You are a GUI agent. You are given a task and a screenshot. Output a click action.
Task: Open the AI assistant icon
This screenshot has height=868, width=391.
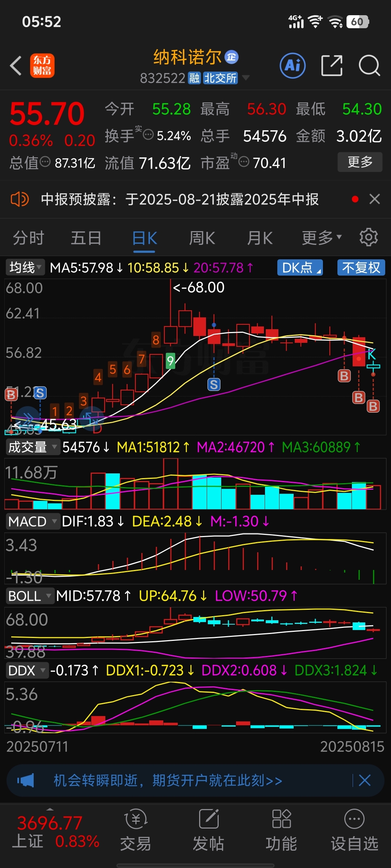pyautogui.click(x=293, y=65)
